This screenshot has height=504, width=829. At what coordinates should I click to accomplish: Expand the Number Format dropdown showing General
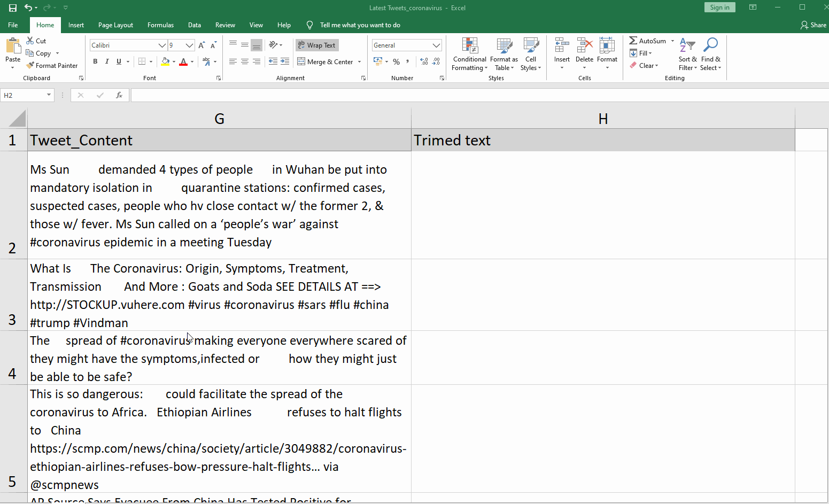(x=436, y=45)
